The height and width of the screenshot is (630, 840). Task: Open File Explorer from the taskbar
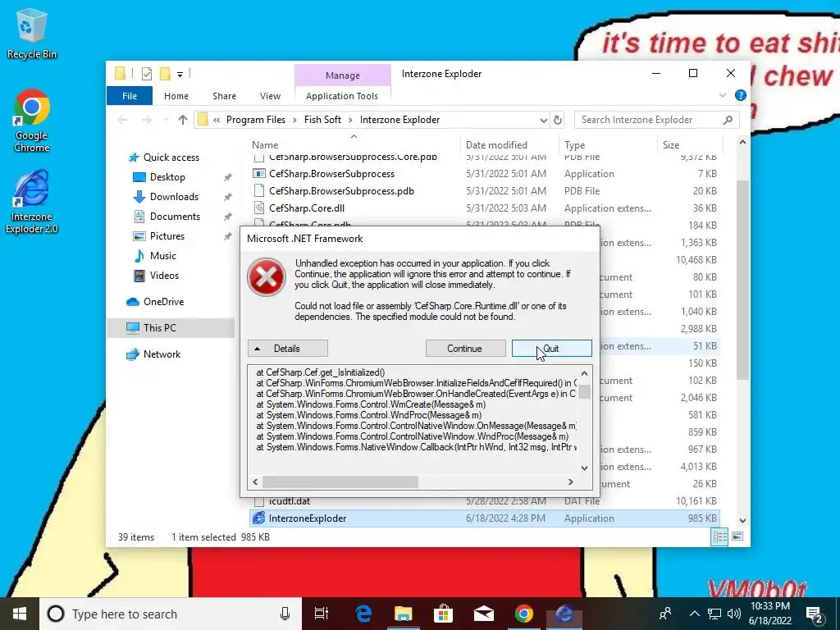point(404,614)
